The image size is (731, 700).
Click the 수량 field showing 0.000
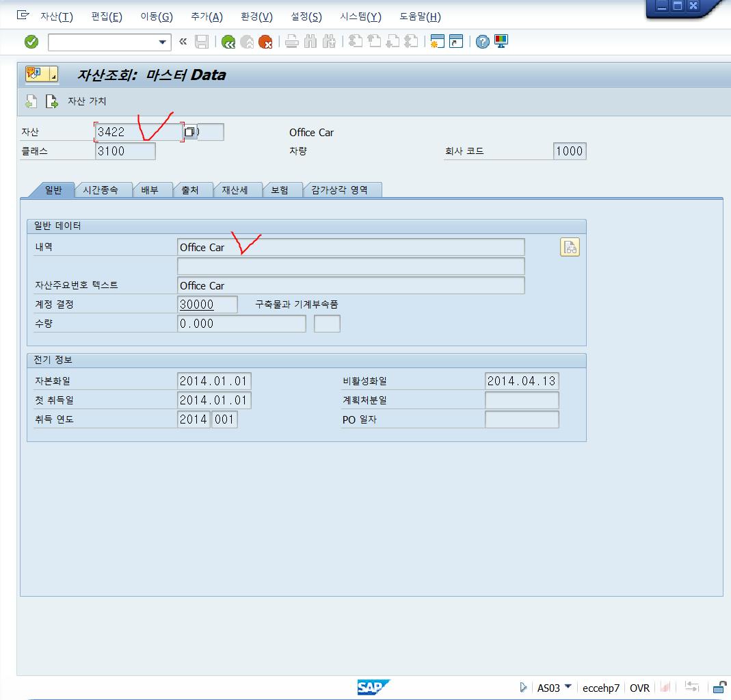[x=241, y=324]
